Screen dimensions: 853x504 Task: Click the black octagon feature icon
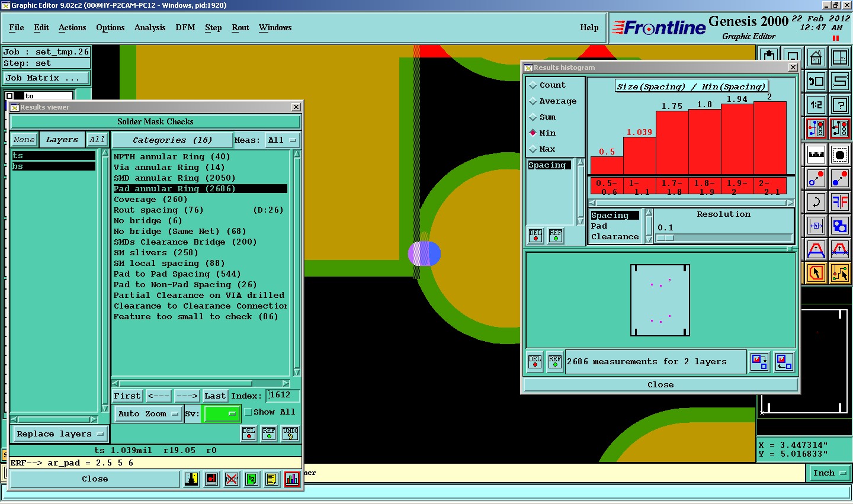click(840, 155)
